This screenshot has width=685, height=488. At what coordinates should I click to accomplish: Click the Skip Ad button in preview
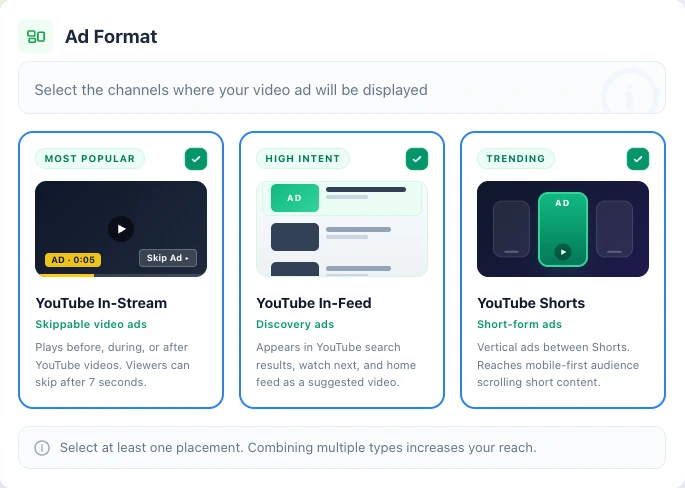(x=168, y=258)
